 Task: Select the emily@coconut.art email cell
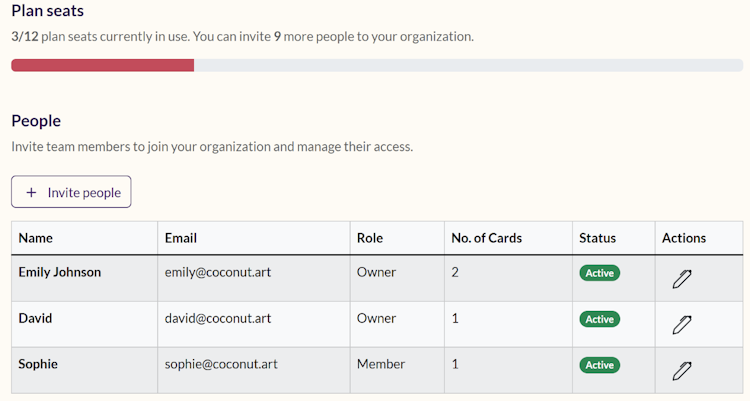click(218, 272)
